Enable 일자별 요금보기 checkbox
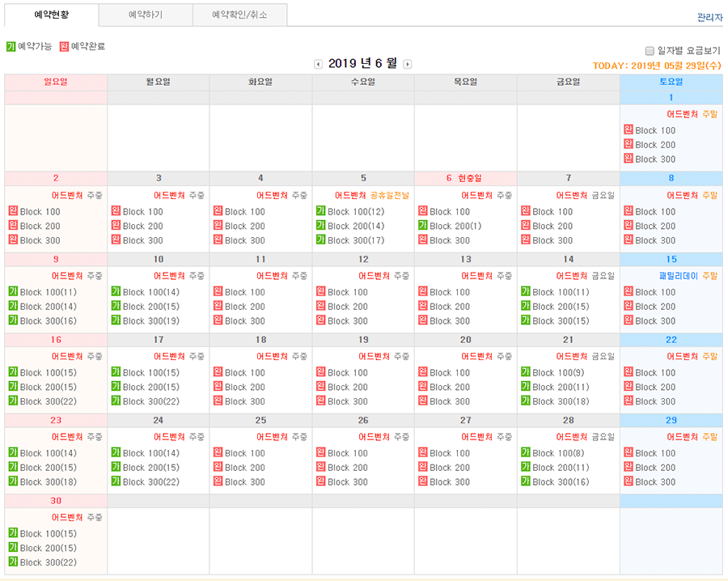This screenshot has height=581, width=728. point(650,51)
